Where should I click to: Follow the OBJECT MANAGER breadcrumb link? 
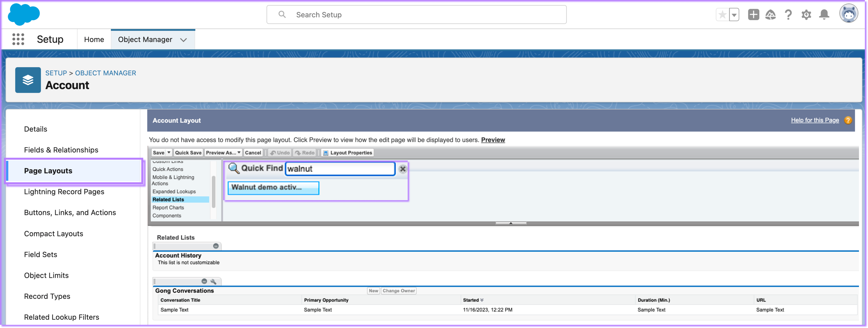coord(106,73)
